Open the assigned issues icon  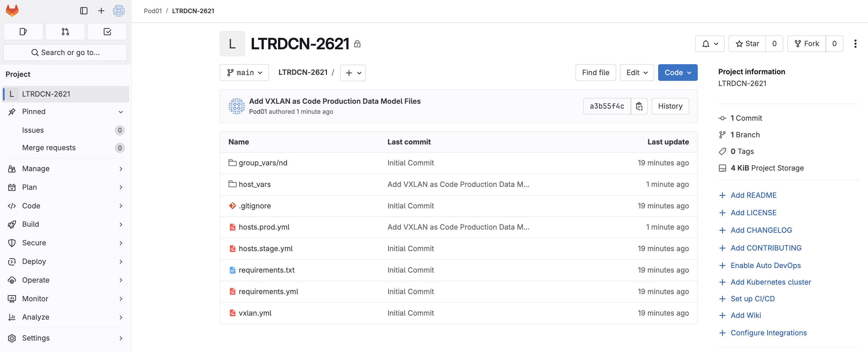23,32
